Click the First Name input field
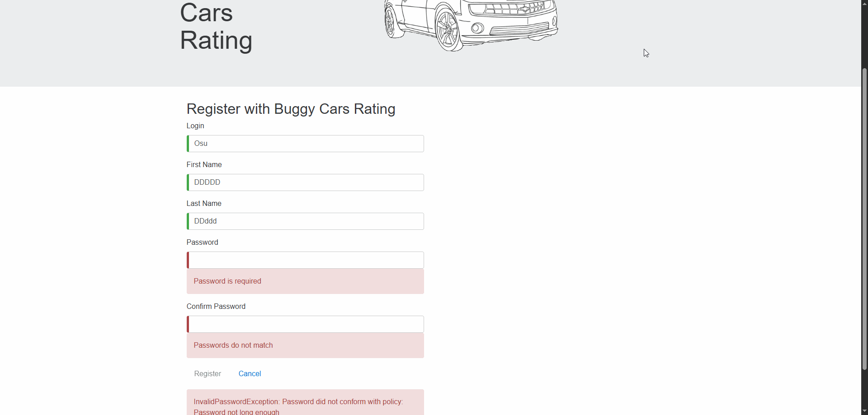The height and width of the screenshot is (415, 868). click(x=306, y=182)
